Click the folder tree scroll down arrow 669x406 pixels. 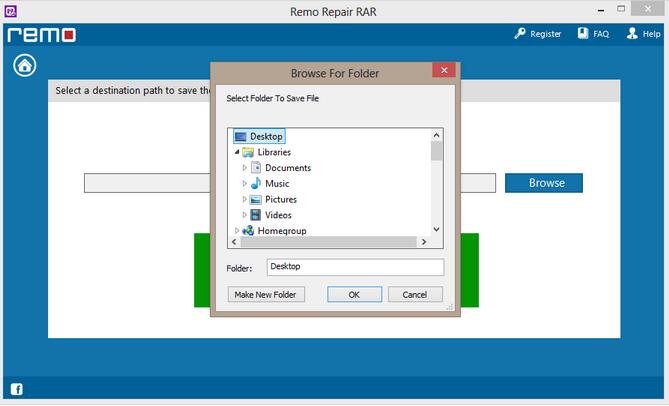436,229
